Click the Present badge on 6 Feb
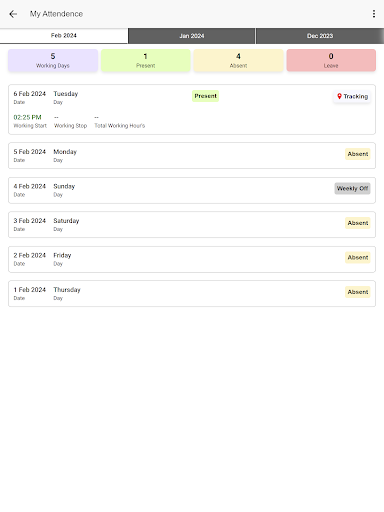Screen dimensions: 384x512 click(x=205, y=96)
